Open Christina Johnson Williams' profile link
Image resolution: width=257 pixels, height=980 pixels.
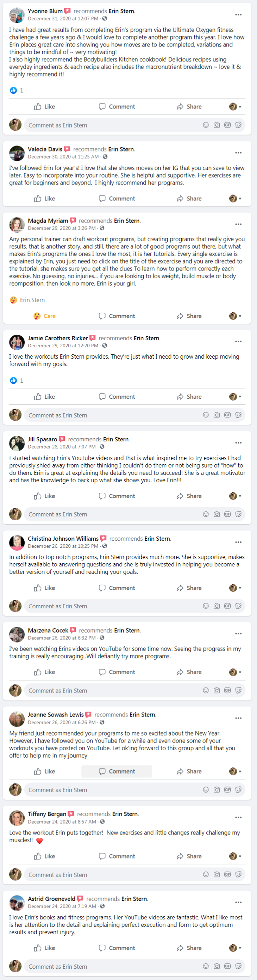coord(63,539)
